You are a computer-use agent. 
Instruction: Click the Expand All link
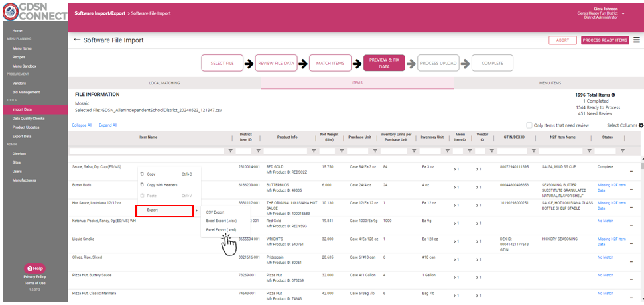tap(108, 125)
